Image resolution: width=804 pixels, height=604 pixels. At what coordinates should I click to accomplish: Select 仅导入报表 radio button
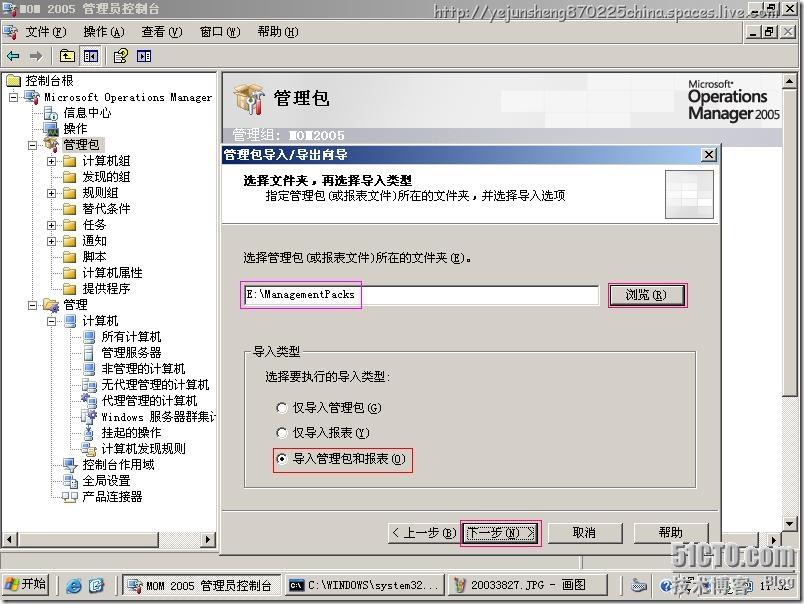pos(282,433)
